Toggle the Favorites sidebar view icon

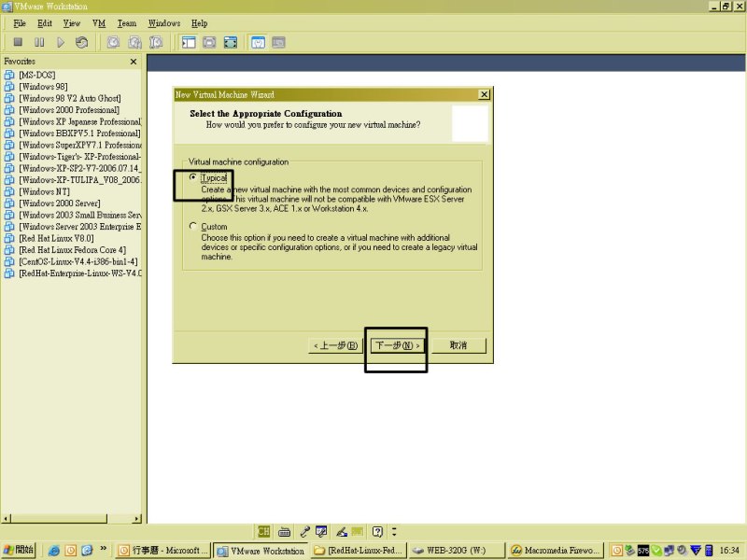(189, 42)
